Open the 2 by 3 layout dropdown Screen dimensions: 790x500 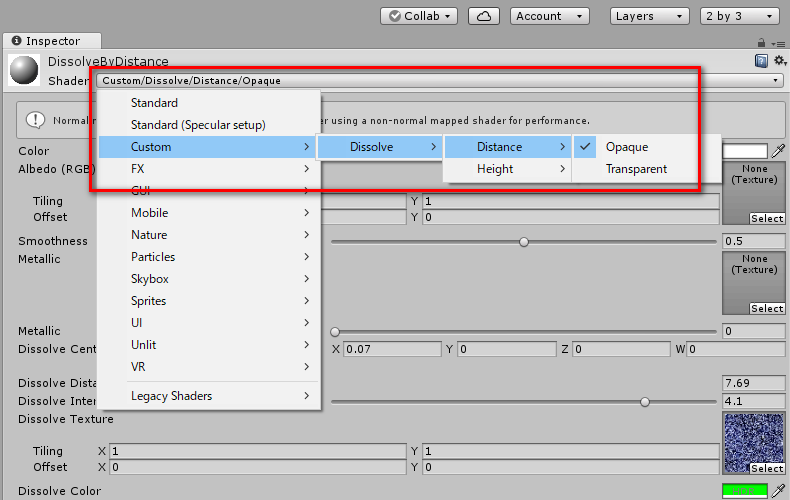(x=740, y=16)
